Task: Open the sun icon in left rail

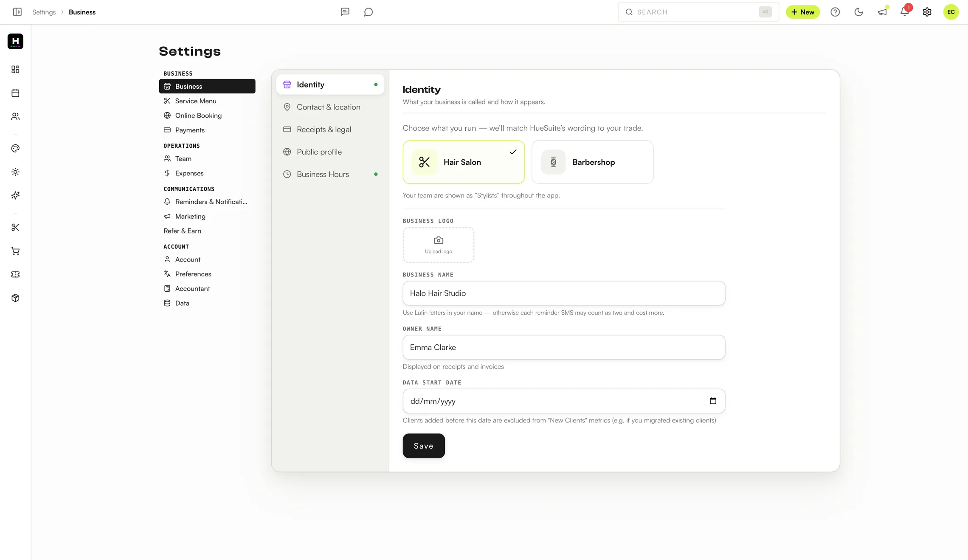Action: click(15, 172)
